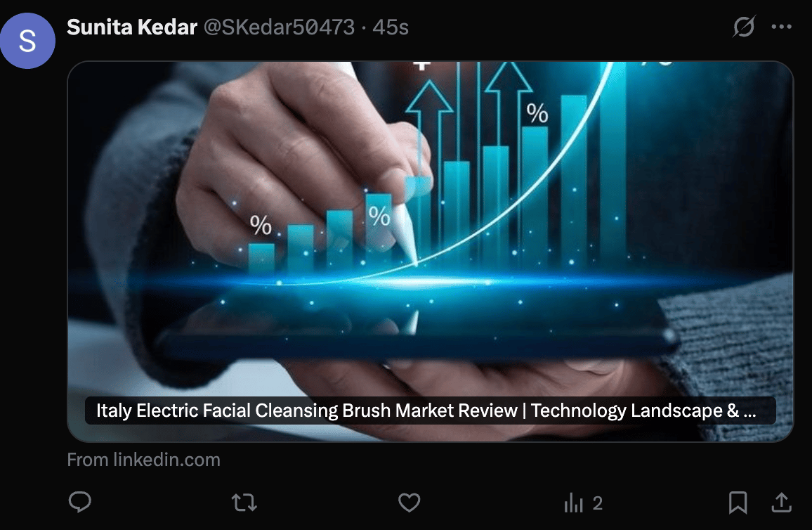Open the three-dot More options menu
The width and height of the screenshot is (812, 530).
click(782, 27)
